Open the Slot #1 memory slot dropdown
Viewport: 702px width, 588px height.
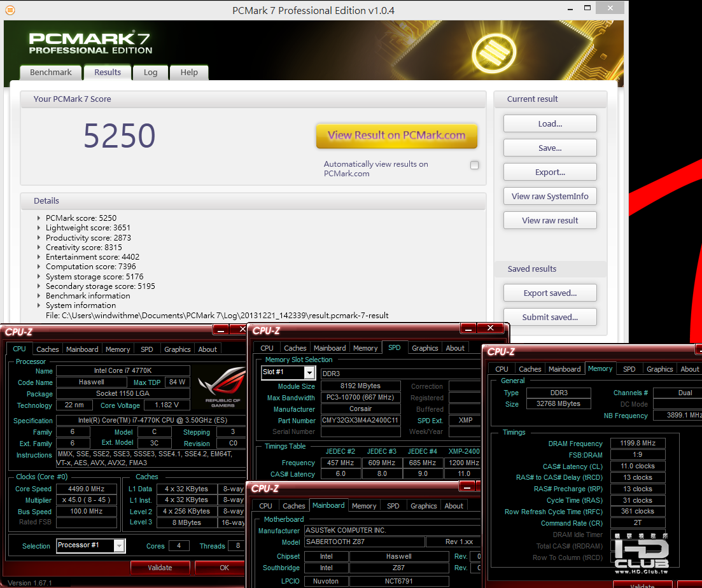coord(309,372)
